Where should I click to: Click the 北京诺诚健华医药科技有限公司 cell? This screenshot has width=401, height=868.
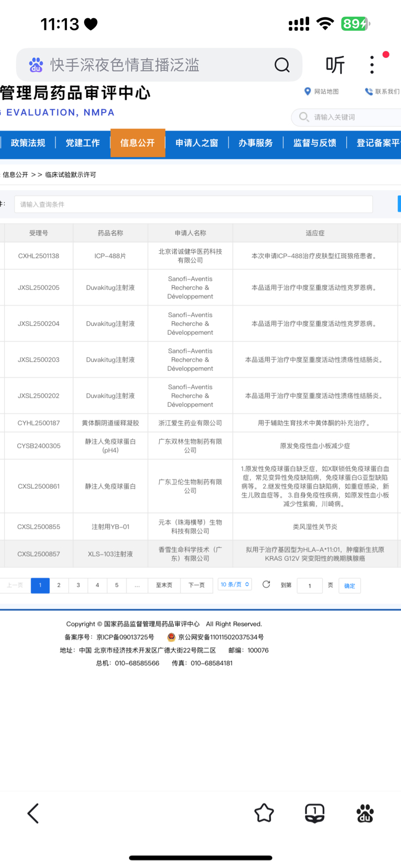tap(191, 256)
